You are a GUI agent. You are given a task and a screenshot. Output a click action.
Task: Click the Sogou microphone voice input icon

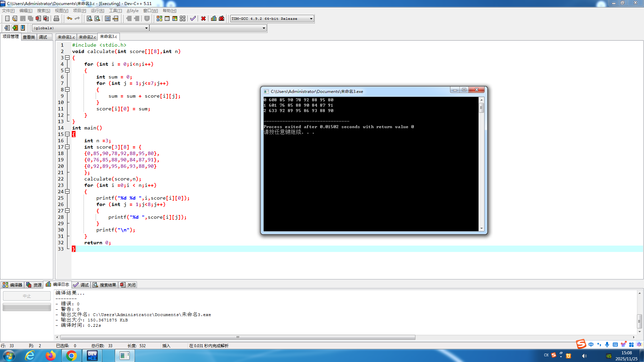click(607, 345)
